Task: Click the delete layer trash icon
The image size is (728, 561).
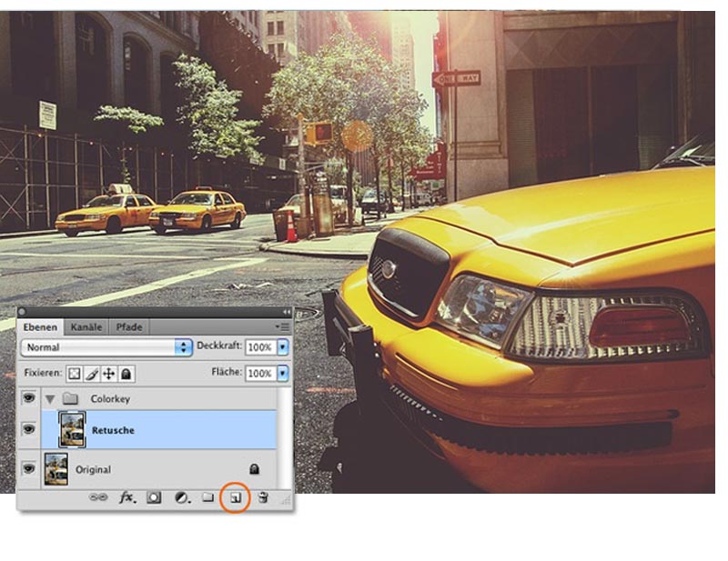Action: coord(263,497)
